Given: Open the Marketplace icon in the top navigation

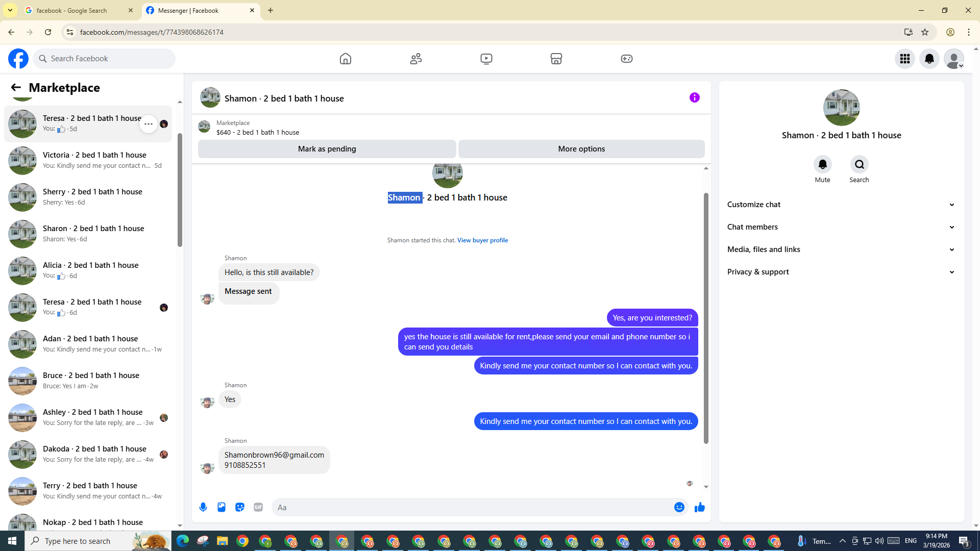Looking at the screenshot, I should pos(556,59).
